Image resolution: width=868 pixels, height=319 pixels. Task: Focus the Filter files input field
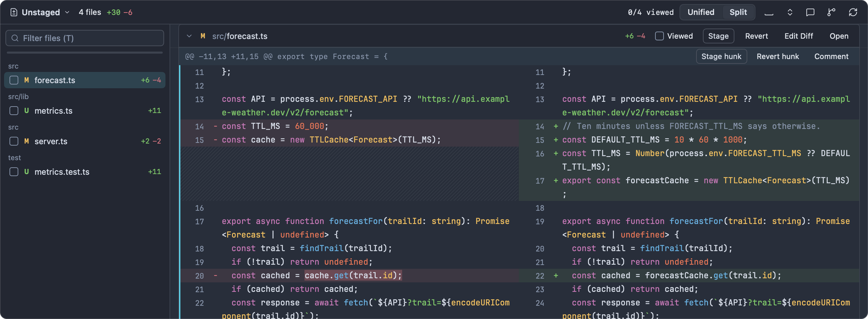coord(85,38)
